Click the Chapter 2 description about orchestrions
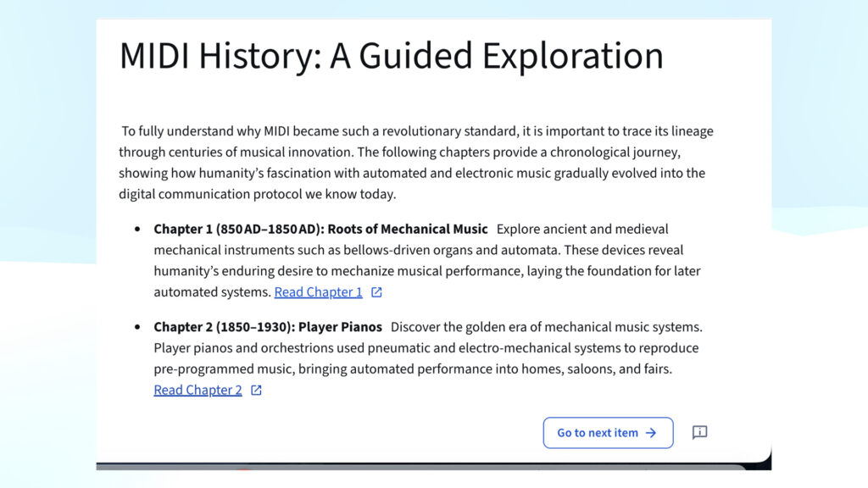 point(424,359)
